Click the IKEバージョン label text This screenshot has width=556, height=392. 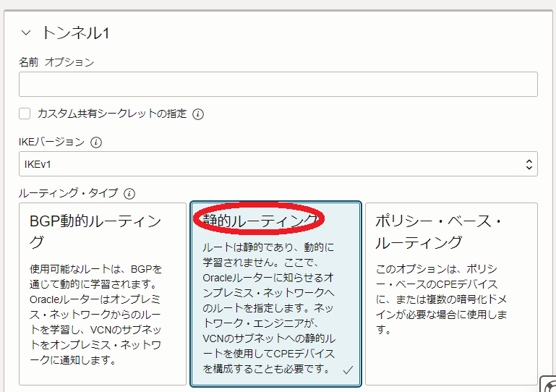click(52, 142)
